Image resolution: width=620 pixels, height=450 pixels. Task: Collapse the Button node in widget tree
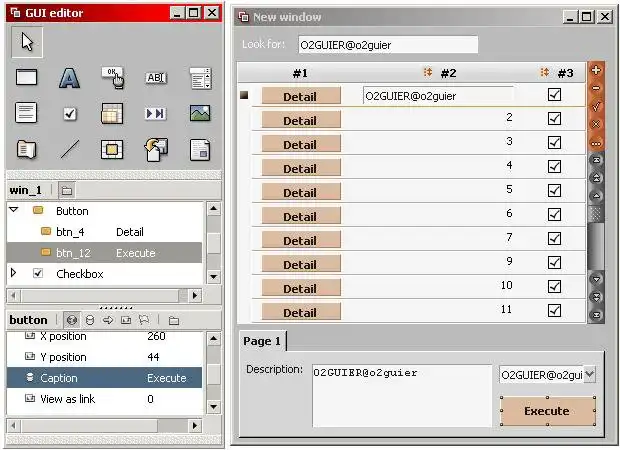point(14,210)
